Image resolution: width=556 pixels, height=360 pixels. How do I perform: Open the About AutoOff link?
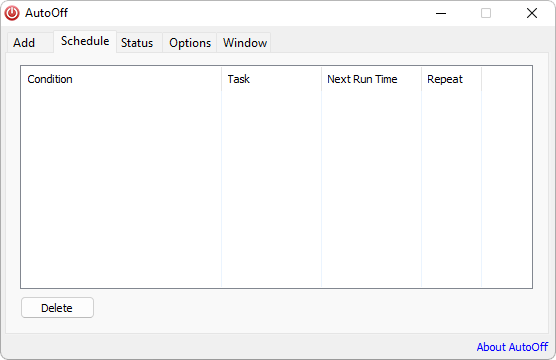click(x=512, y=347)
